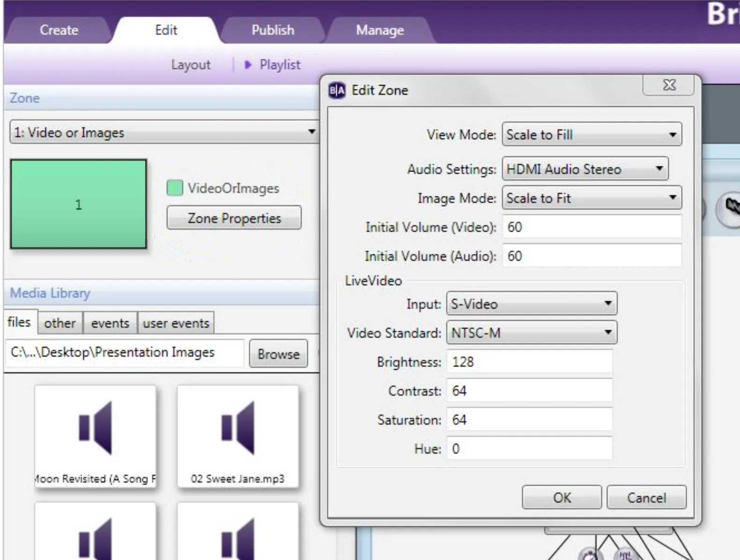Expand the Video Standard dropdown
The width and height of the screenshot is (740, 560).
click(532, 333)
